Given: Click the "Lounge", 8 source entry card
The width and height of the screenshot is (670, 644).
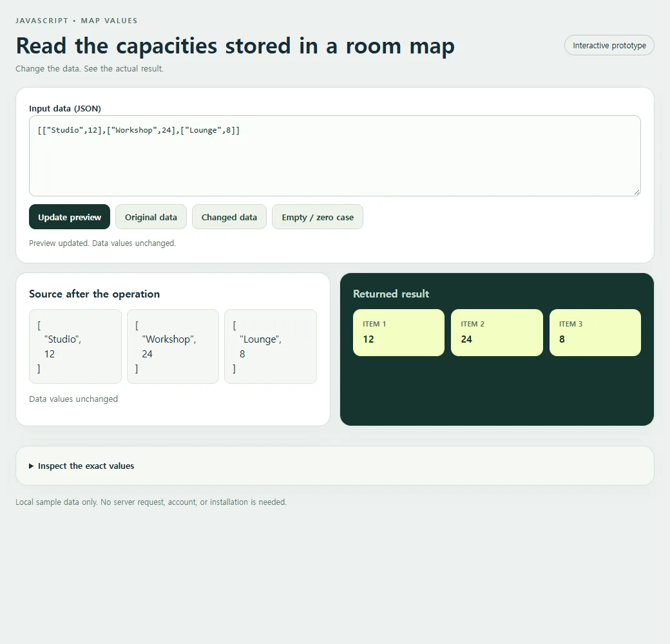Looking at the screenshot, I should pos(271,346).
